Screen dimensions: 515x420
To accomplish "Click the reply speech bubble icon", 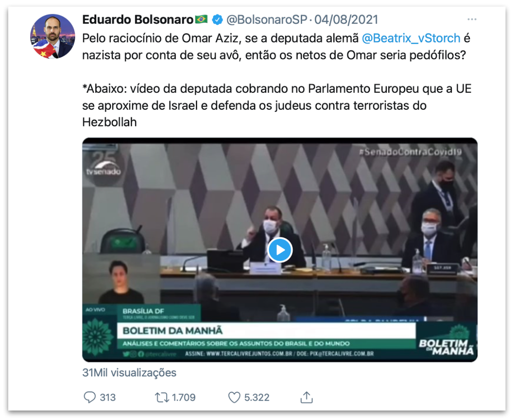I will tap(90, 397).
